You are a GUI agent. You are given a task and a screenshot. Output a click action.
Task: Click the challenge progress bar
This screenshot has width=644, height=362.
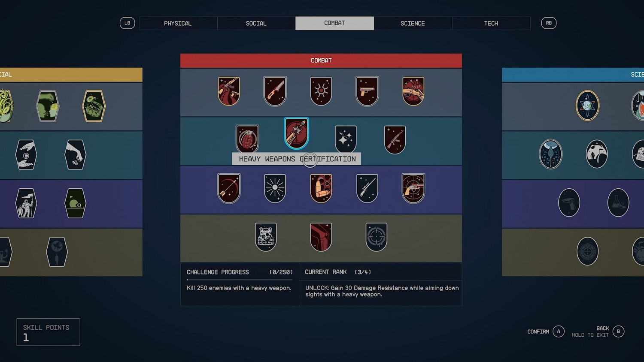tap(240, 280)
